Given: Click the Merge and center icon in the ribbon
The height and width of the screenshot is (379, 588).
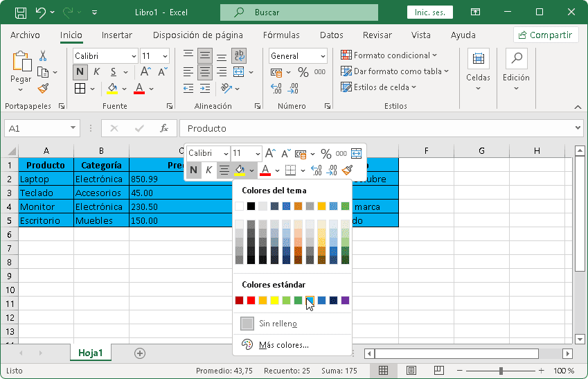Looking at the screenshot, I should (x=239, y=72).
